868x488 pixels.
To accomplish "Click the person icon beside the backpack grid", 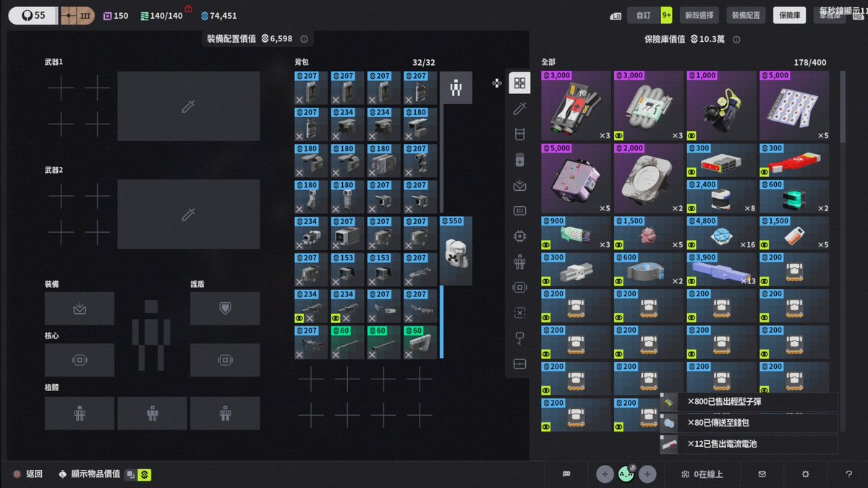I will 456,87.
